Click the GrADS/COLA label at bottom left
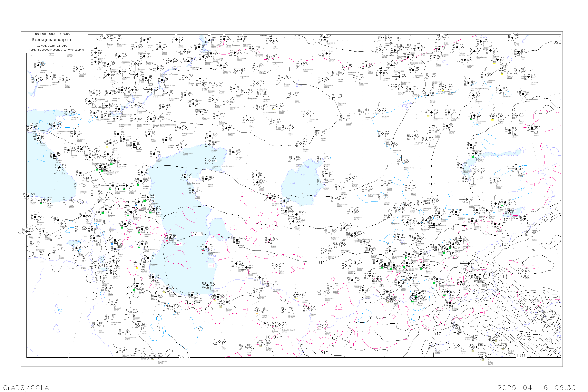This screenshot has width=588, height=392. 26,387
